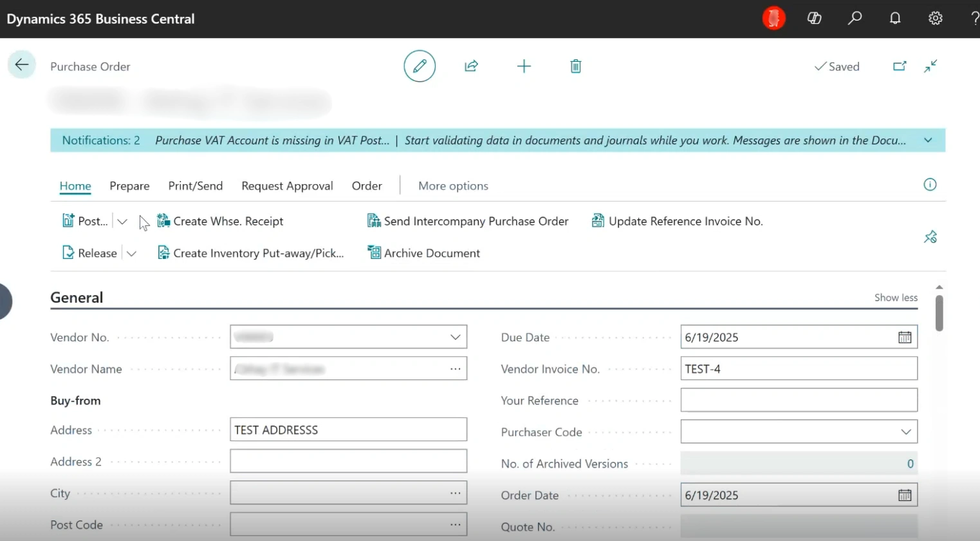This screenshot has width=980, height=541.
Task: Click Create Inventory Put-away/Pick...
Action: [x=250, y=253]
